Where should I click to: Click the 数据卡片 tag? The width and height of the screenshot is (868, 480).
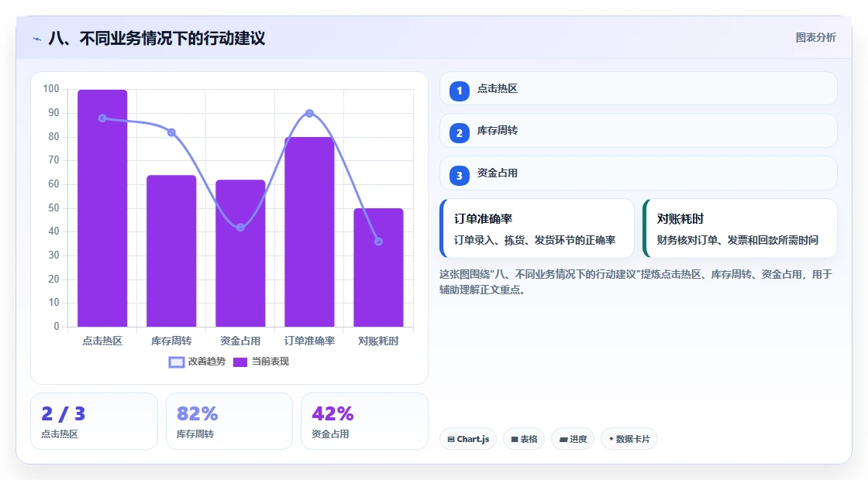coord(629,439)
